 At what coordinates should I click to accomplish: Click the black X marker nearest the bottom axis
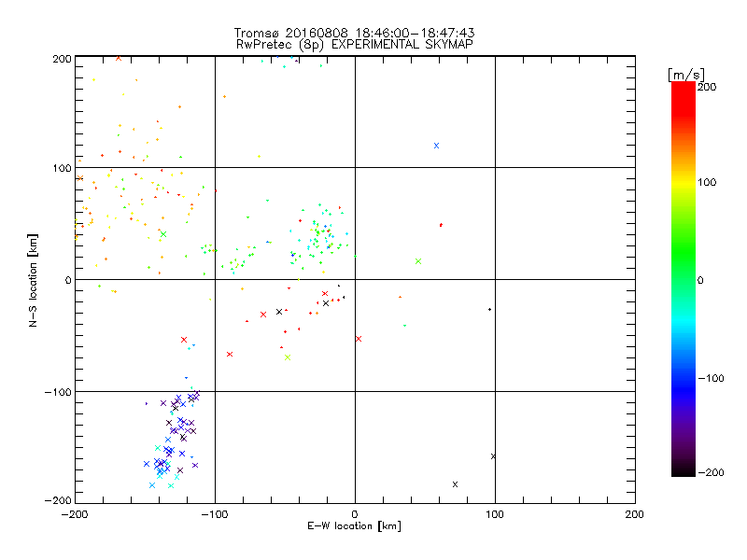455,484
